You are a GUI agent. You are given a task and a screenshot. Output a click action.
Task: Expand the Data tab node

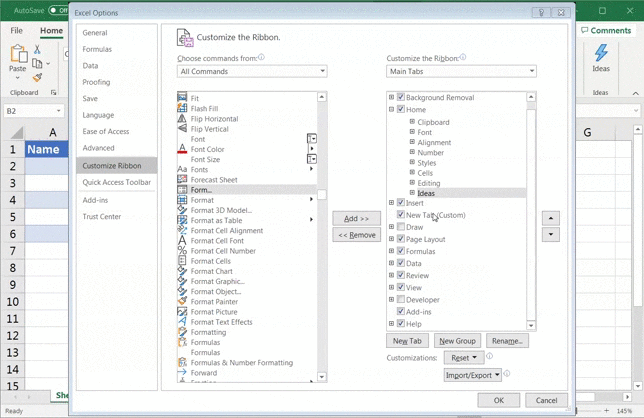[x=391, y=263]
